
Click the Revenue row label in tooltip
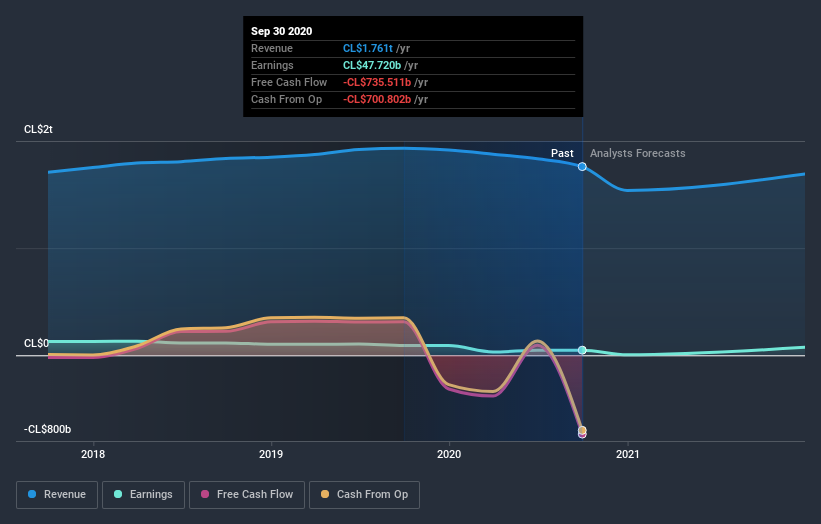272,48
